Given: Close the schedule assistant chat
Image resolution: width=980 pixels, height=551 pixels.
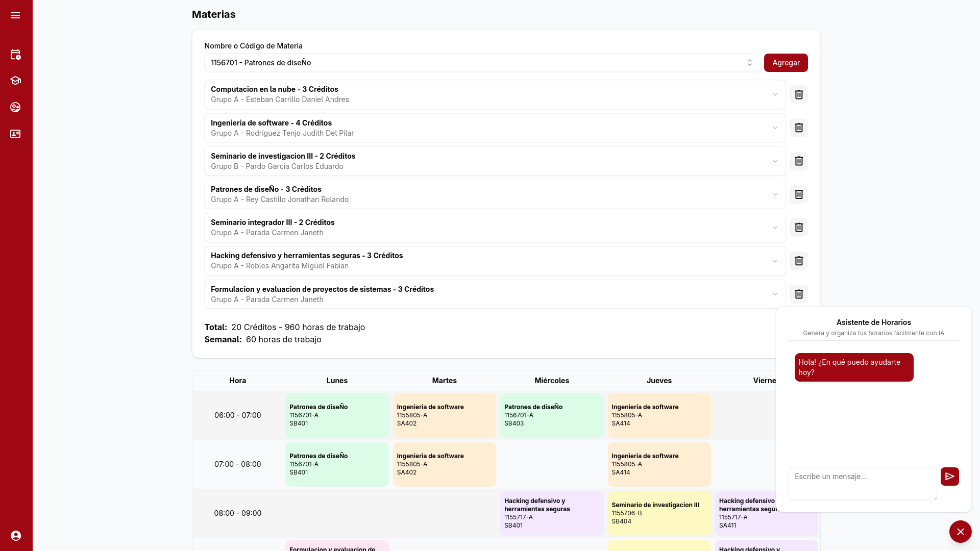Looking at the screenshot, I should [x=960, y=532].
